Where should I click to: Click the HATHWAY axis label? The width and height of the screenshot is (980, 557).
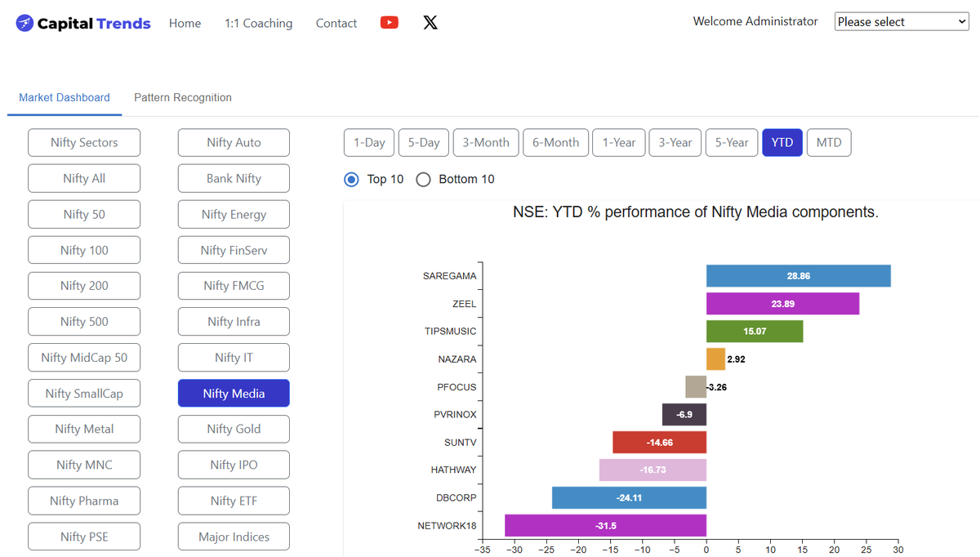point(453,470)
